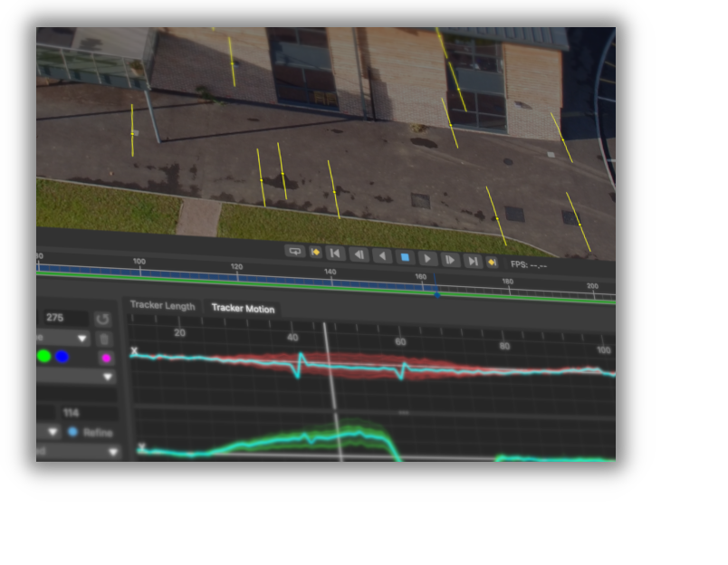Screen dimensions: 728x565
Task: Select the Tracker Motion tab
Action: [x=242, y=308]
